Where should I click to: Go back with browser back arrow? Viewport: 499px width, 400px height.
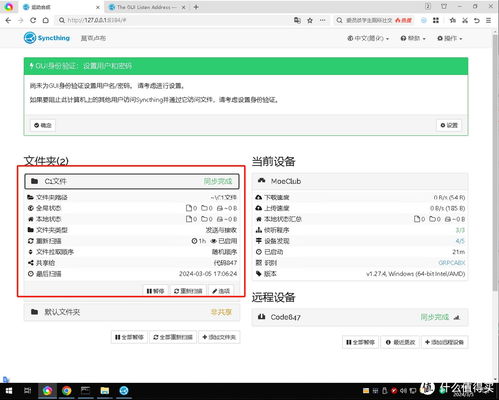(x=8, y=20)
